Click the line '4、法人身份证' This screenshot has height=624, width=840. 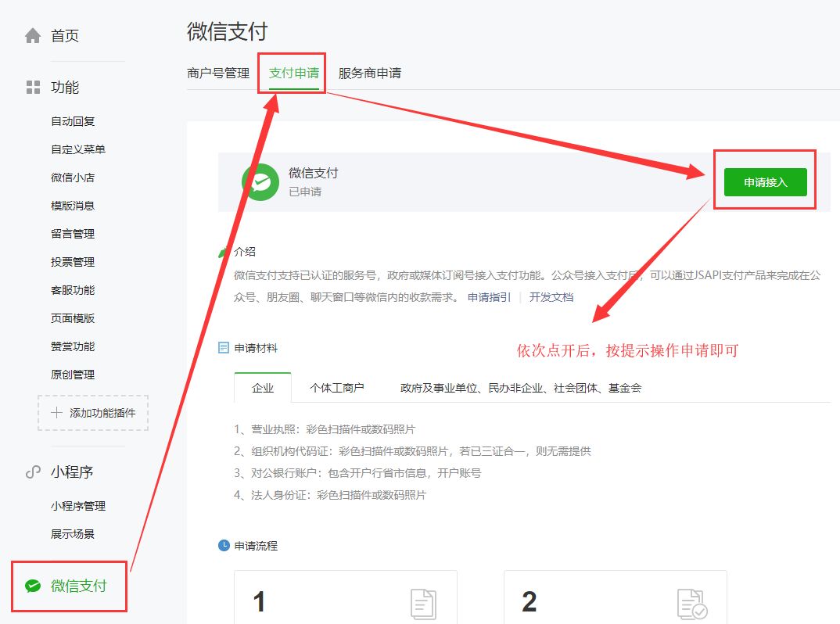pos(330,496)
